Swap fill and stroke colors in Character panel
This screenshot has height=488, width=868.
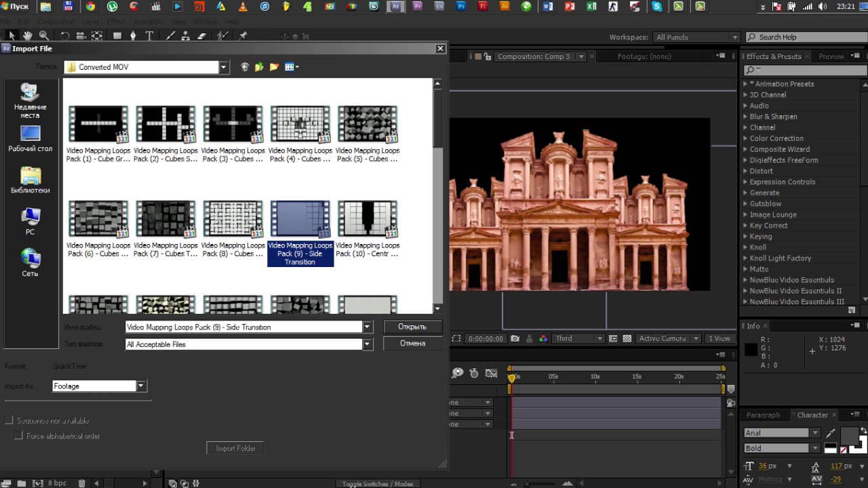pos(863,430)
